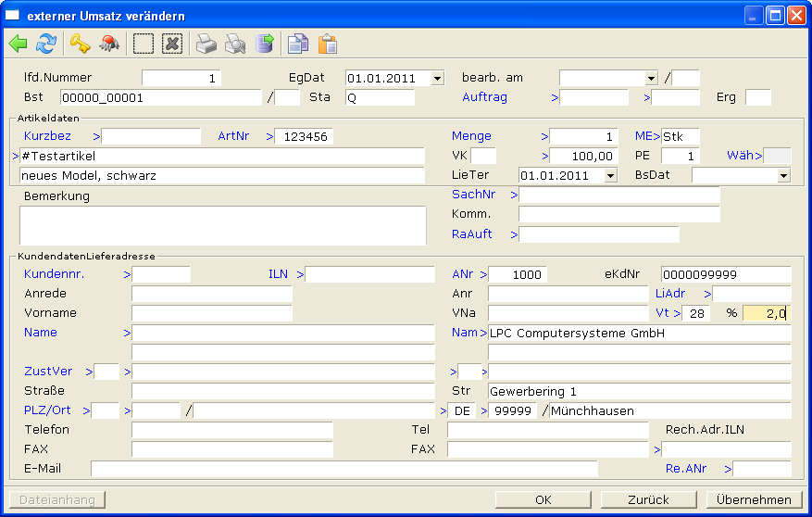Expand the bearb. am dropdown
This screenshot has width=812, height=517.
pyautogui.click(x=651, y=79)
